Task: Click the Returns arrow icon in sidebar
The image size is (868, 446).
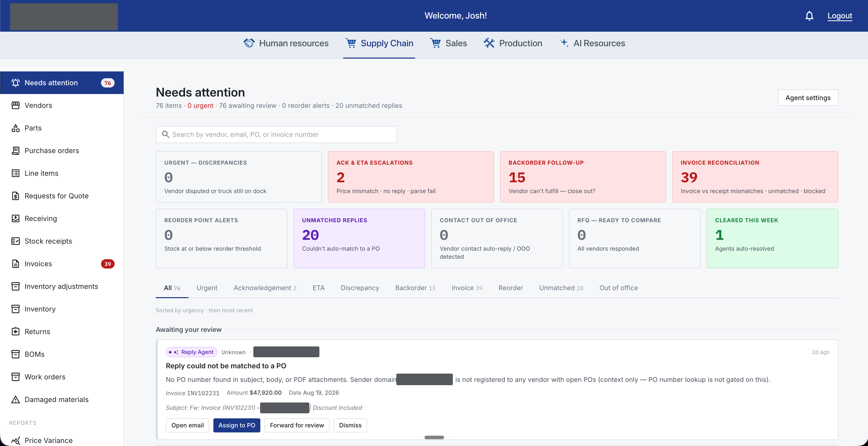Action: 16,331
